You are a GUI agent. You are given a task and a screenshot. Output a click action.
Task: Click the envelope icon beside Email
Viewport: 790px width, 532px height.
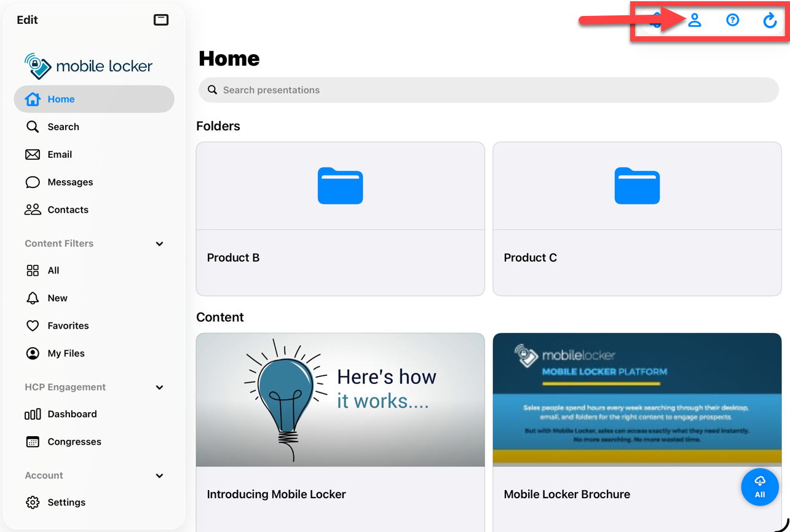[33, 154]
